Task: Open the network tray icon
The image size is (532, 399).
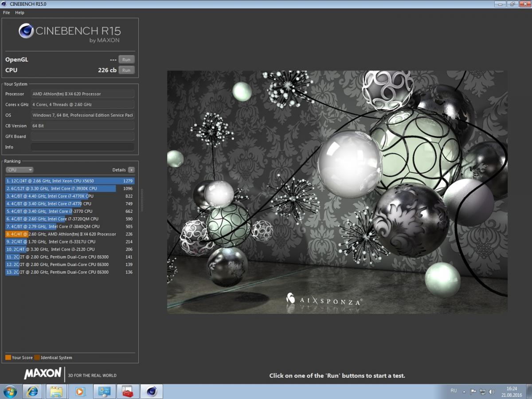Action: pyautogui.click(x=482, y=392)
